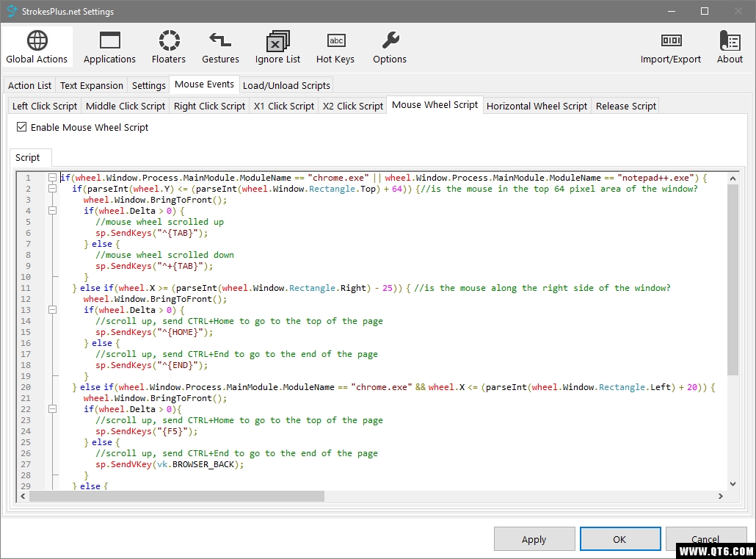Click the sp.SendKeys("{F5}") code line
Screen dimensions: 756x559
147,431
